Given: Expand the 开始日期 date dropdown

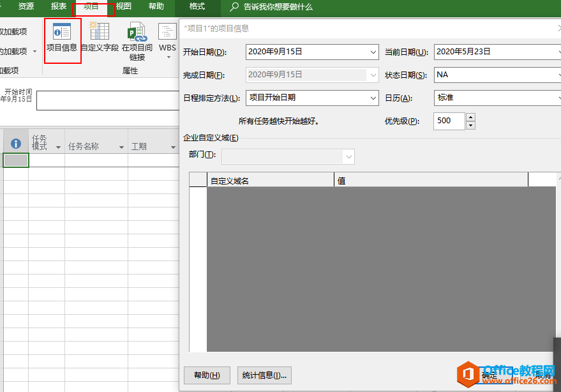Looking at the screenshot, I should [x=373, y=52].
